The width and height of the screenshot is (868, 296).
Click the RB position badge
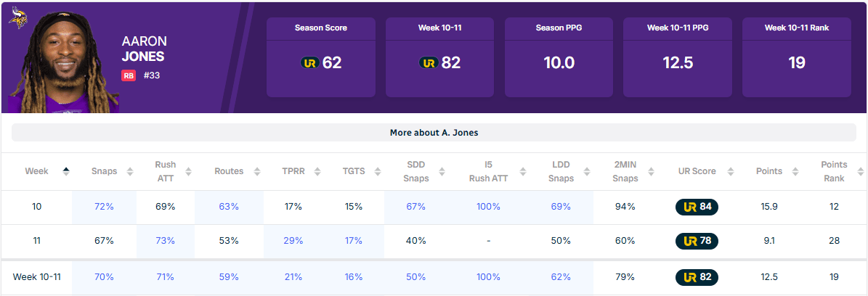[129, 75]
